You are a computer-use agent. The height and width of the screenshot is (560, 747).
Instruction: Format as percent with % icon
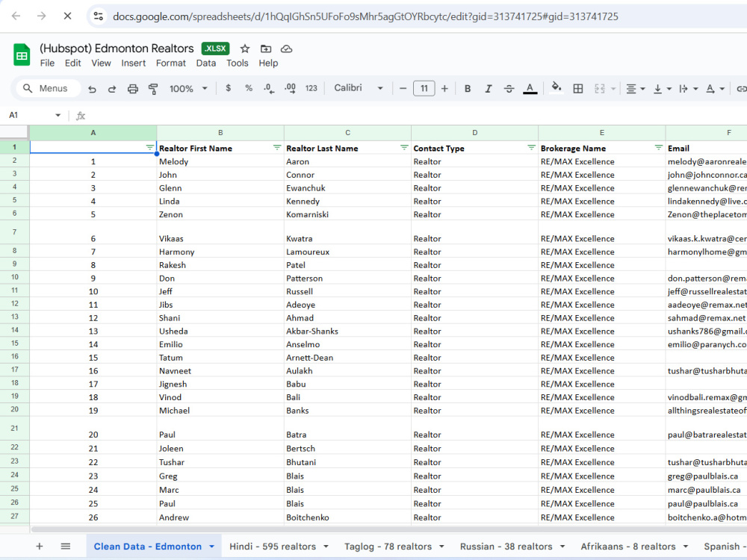point(248,88)
